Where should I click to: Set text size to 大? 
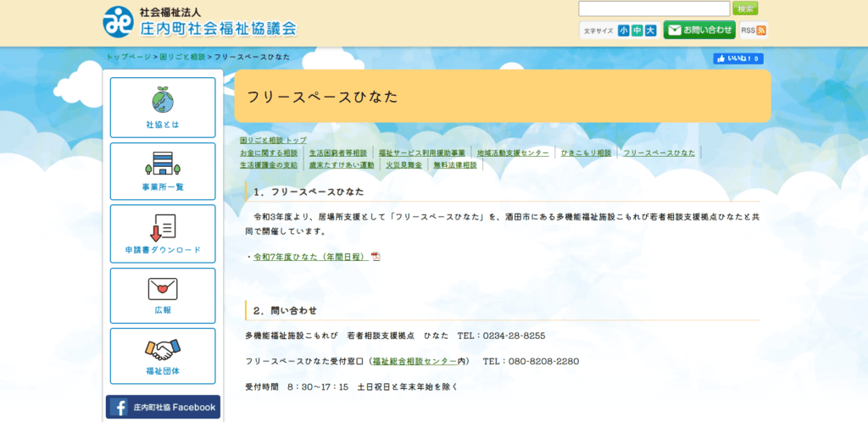pos(650,31)
